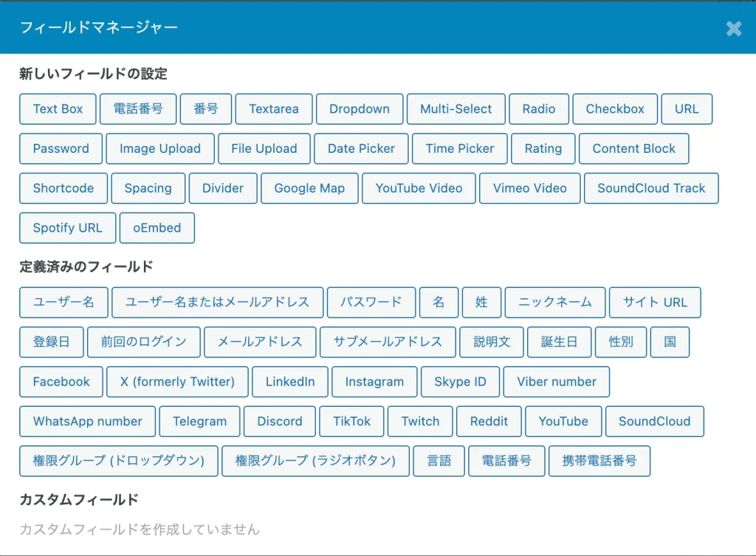This screenshot has height=556, width=756.
Task: Add the 前回のログイン field
Action: 144,342
